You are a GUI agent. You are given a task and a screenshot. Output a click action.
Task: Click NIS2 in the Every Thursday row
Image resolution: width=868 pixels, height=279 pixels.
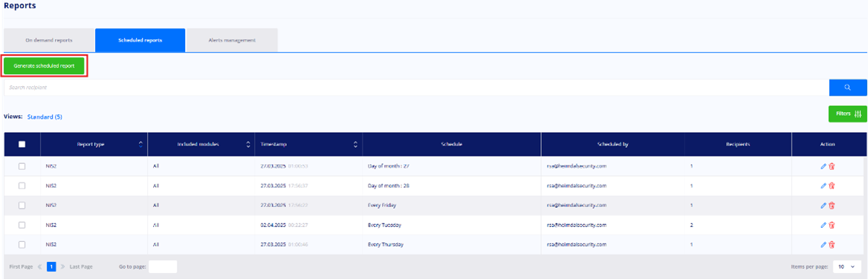coord(51,245)
